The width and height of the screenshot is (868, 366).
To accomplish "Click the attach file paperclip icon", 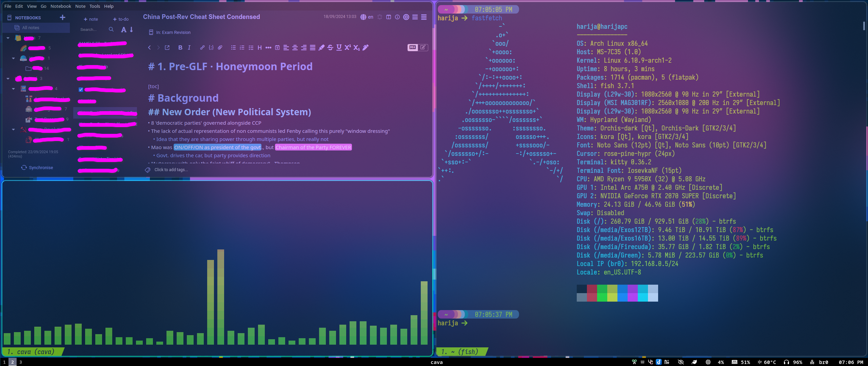I will pos(220,47).
